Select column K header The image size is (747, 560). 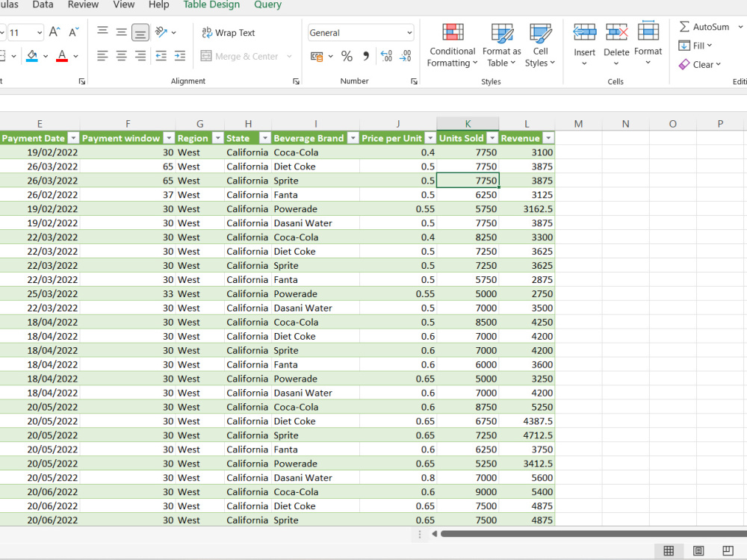(468, 124)
